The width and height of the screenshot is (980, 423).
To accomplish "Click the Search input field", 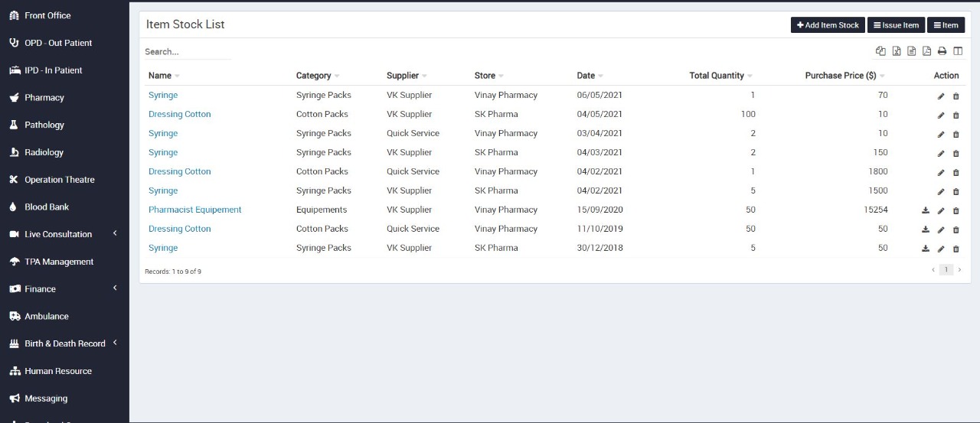I will 187,52.
